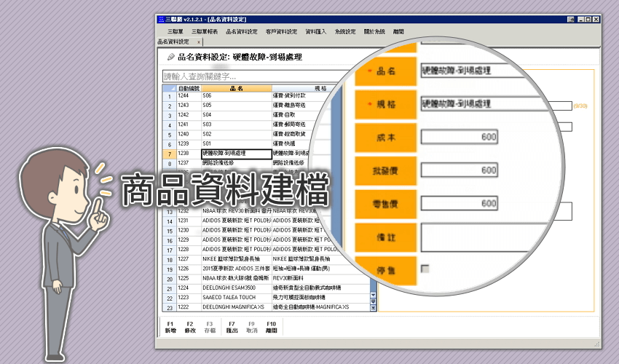Select the DEELONGHI MAGNIFICA XS name cell
Viewport: 619px width, 364px height.
click(x=237, y=307)
